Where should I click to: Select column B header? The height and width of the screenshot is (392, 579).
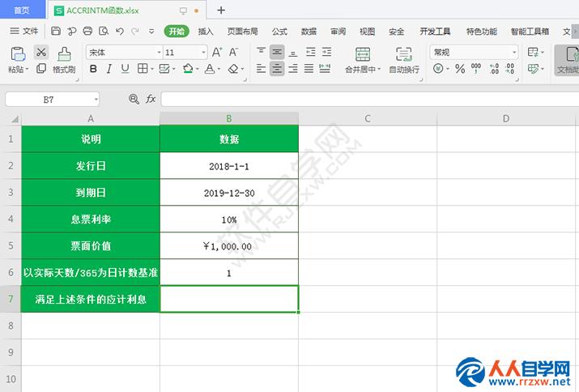(x=229, y=118)
